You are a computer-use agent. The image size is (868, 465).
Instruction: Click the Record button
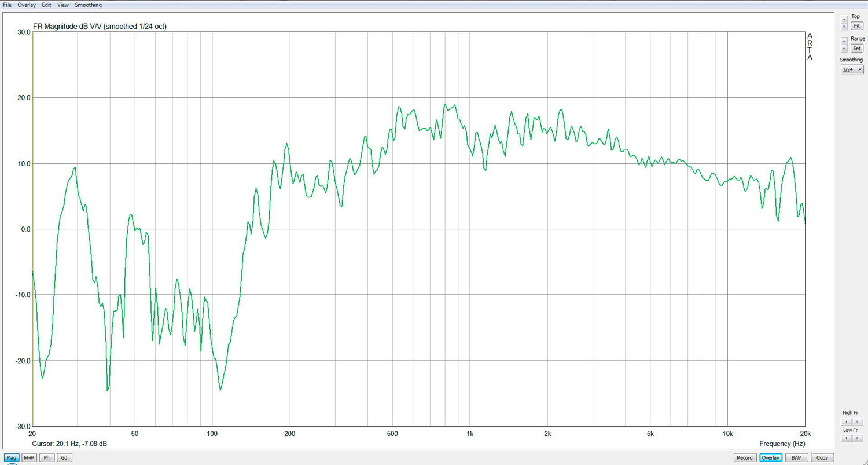745,457
